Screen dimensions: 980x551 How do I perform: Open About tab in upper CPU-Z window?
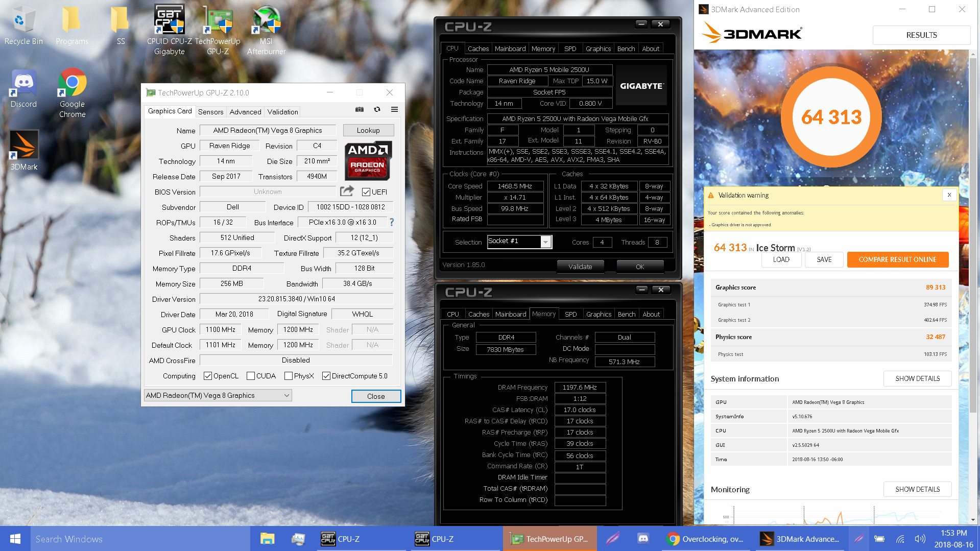(x=650, y=49)
